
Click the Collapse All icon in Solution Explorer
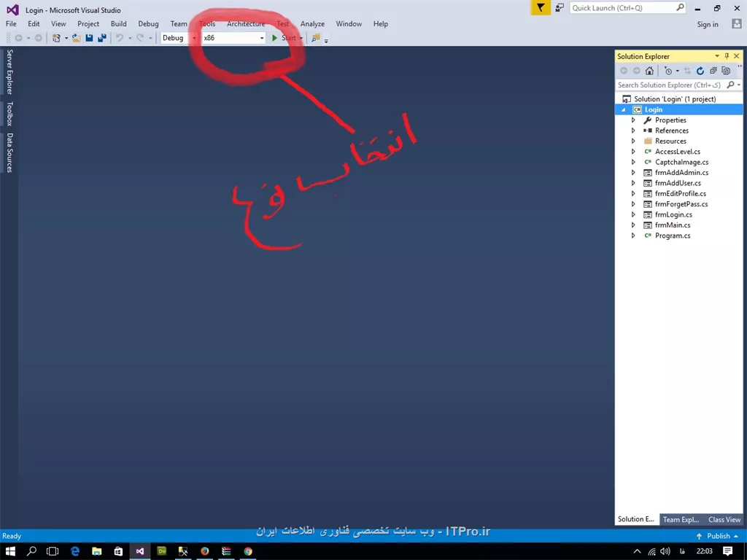coord(713,71)
